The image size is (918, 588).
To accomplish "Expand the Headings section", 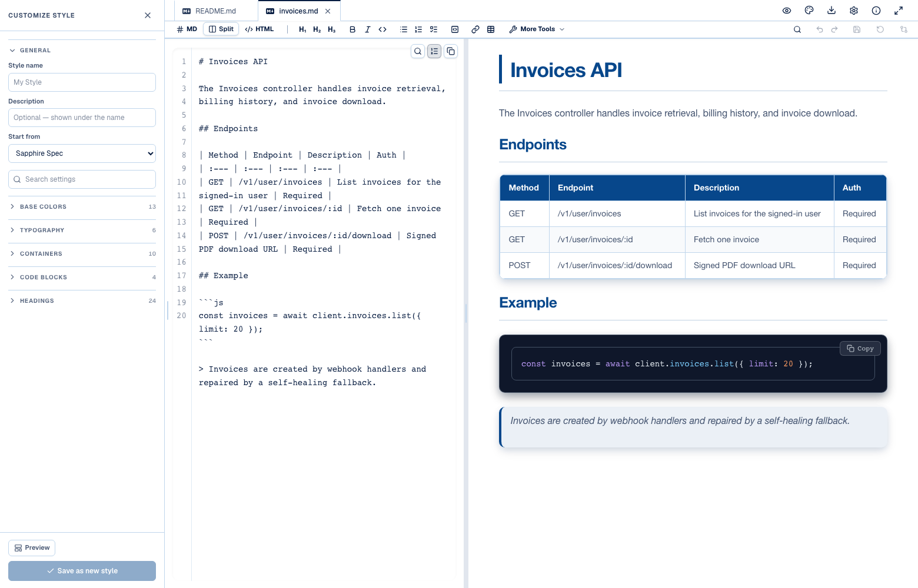I will coord(82,301).
